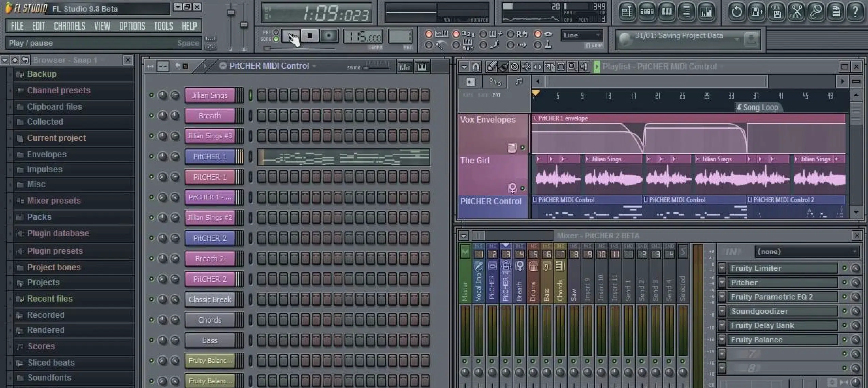
Task: Open the Fruity Delay Bank slot menu
Action: pyautogui.click(x=722, y=325)
